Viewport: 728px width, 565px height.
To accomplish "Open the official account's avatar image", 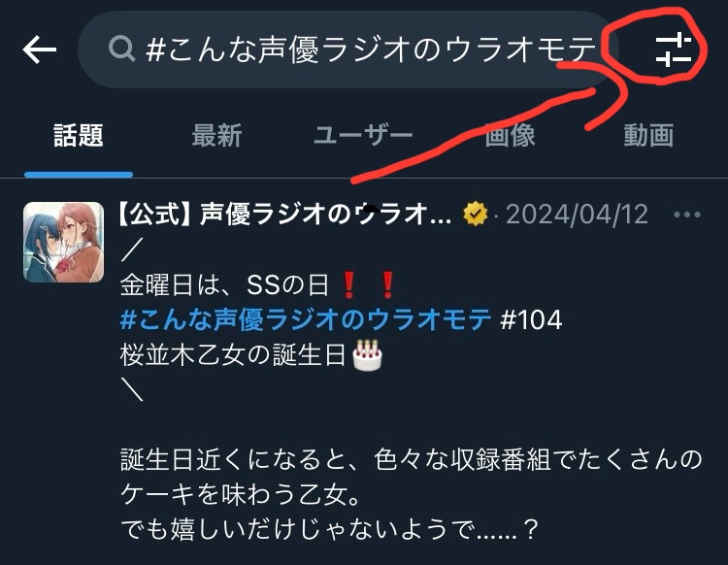I will [x=64, y=242].
